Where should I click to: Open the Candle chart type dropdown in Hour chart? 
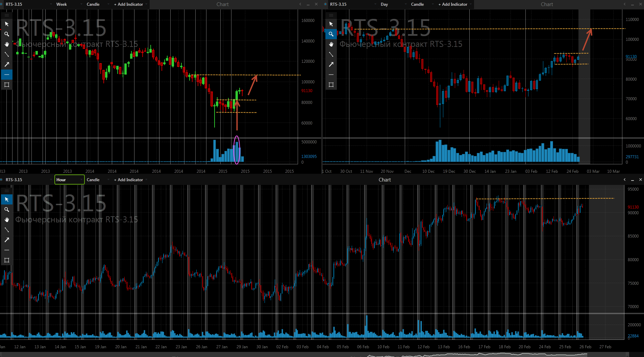(x=98, y=180)
